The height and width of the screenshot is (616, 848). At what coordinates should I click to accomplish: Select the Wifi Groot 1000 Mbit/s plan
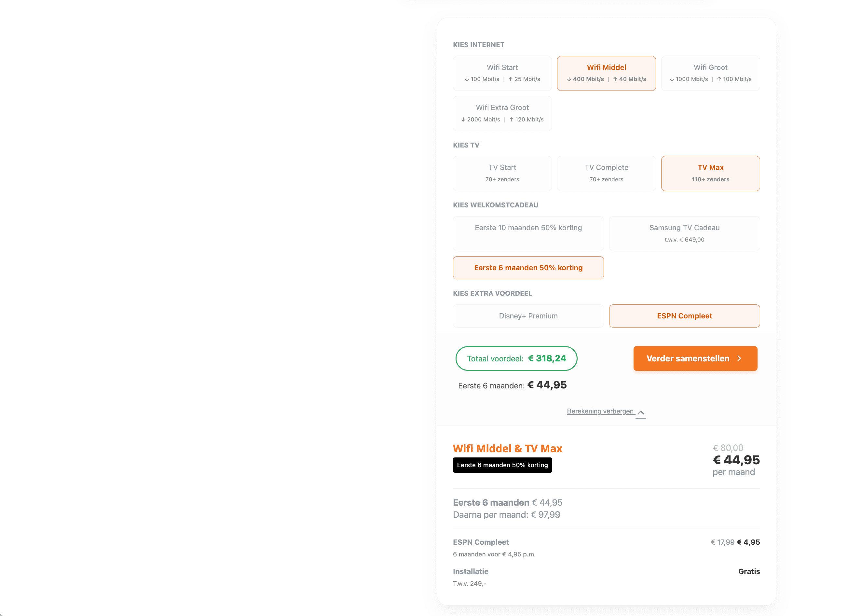tap(710, 73)
